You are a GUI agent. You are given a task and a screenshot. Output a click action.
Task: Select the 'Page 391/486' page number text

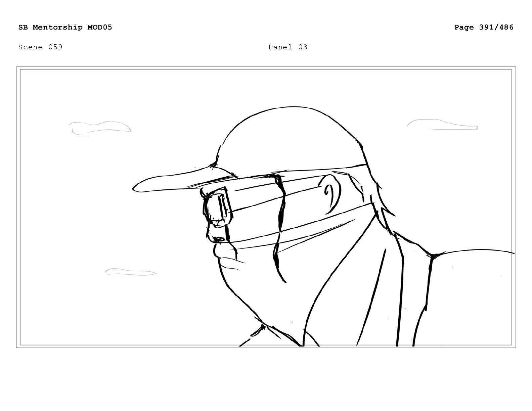[x=484, y=27]
